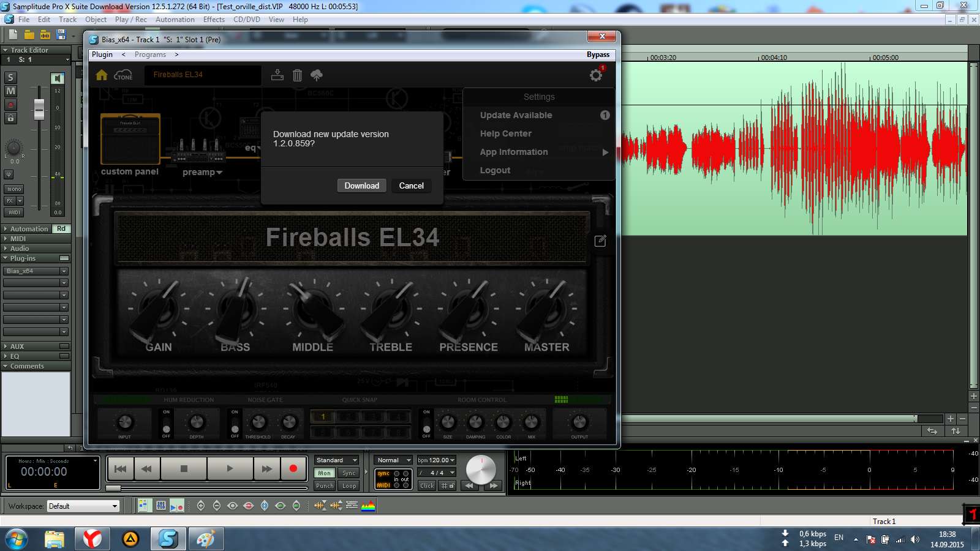This screenshot has width=980, height=551.
Task: Open project with folder icon
Action: coord(29,35)
